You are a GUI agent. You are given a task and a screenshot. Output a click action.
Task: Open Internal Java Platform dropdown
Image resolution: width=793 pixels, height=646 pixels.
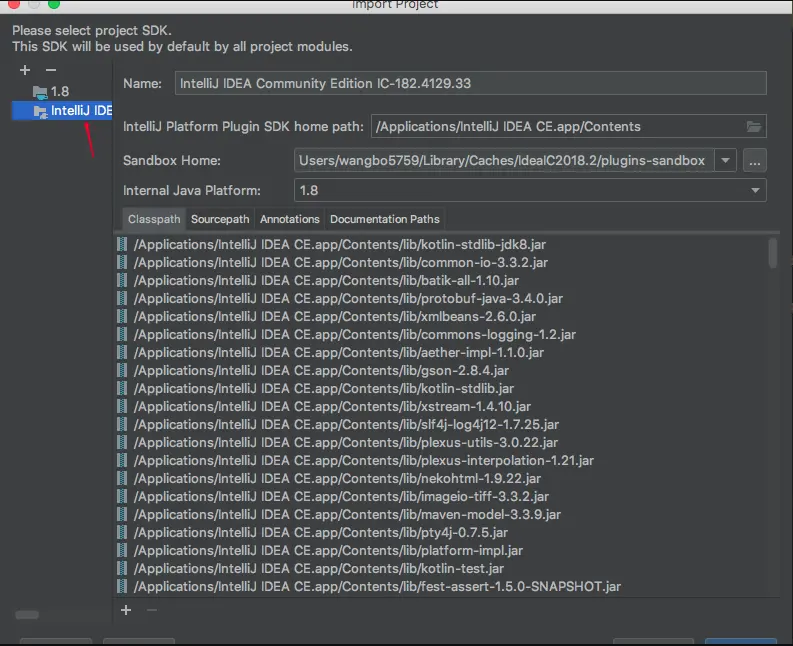530,191
